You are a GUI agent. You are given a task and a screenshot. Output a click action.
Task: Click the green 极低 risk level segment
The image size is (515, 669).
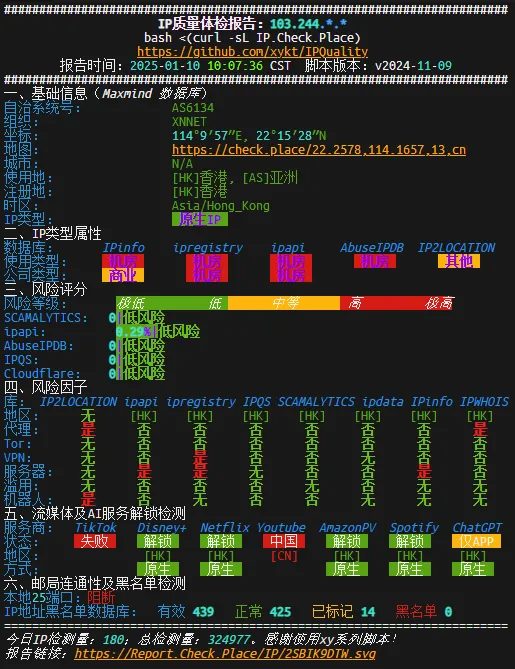click(x=144, y=303)
